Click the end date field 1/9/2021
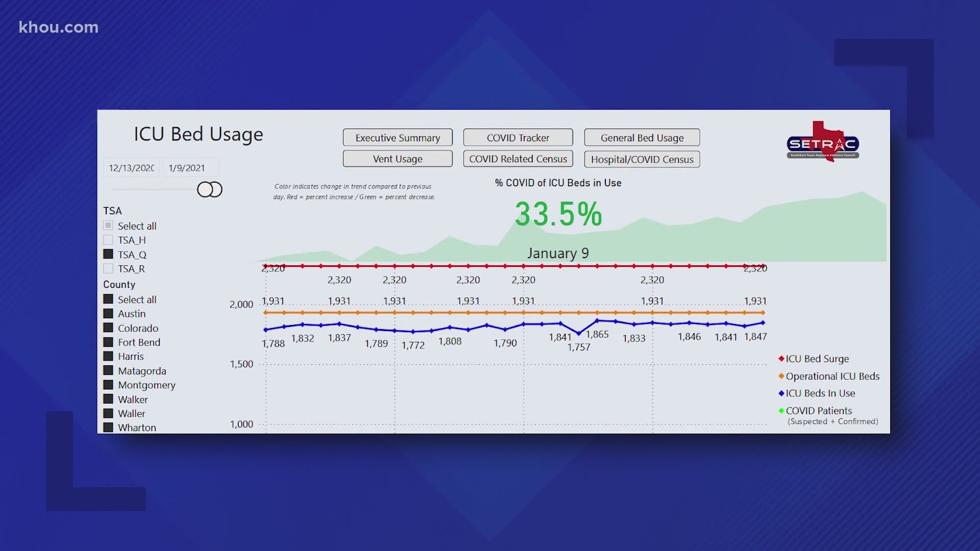 click(x=190, y=168)
